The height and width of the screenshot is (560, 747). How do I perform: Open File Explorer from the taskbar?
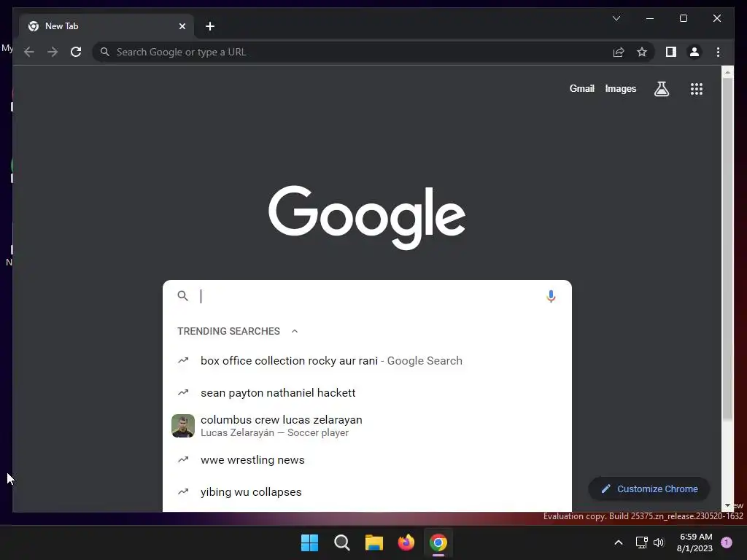[x=374, y=542]
